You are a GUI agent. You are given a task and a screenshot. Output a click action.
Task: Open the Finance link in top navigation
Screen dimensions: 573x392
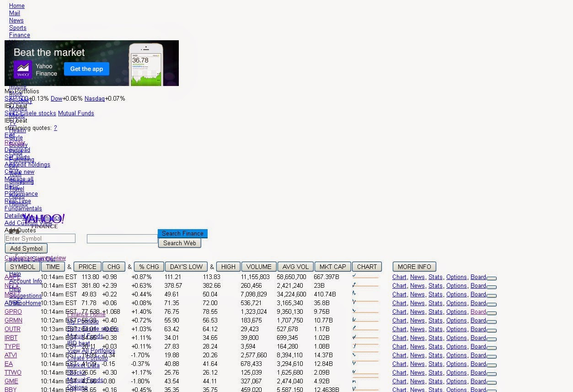[x=20, y=35]
